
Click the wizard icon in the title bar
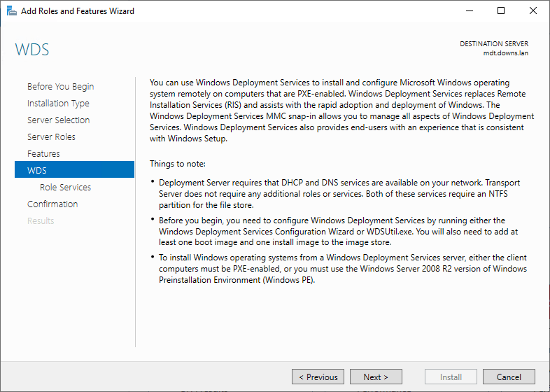tap(10, 10)
